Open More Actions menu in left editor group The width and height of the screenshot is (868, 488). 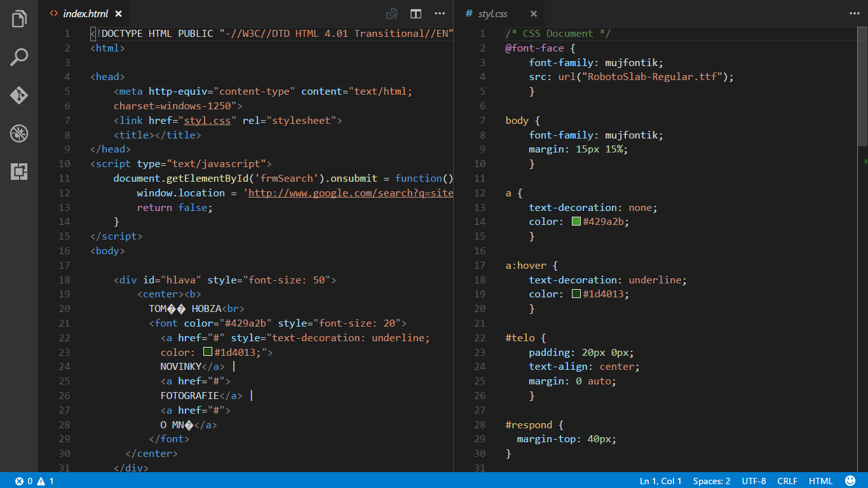click(x=440, y=13)
